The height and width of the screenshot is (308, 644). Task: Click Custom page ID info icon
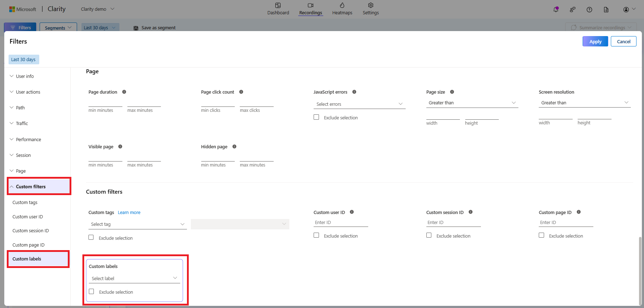579,212
